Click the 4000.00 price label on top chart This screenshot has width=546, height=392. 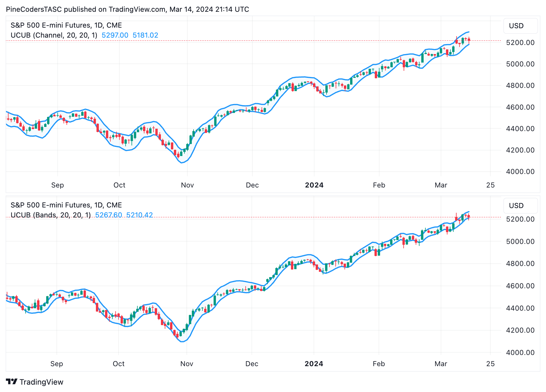pos(520,172)
